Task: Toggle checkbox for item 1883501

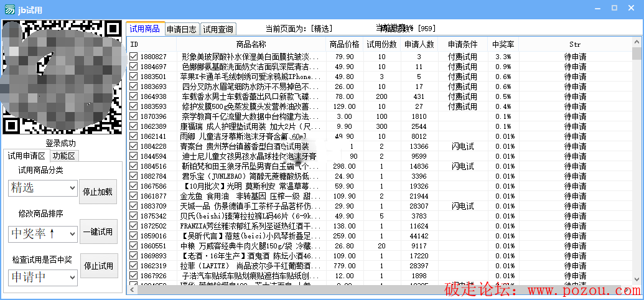Action: pyautogui.click(x=134, y=77)
